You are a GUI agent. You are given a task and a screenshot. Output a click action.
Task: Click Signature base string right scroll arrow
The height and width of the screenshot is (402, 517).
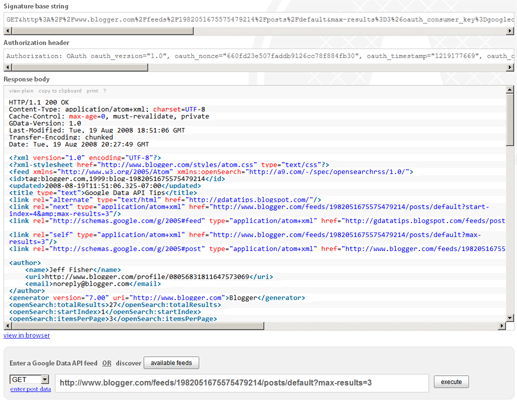click(510, 31)
